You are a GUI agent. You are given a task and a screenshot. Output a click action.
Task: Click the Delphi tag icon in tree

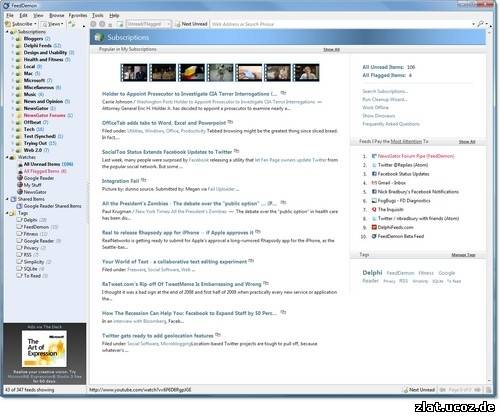[x=20, y=220]
